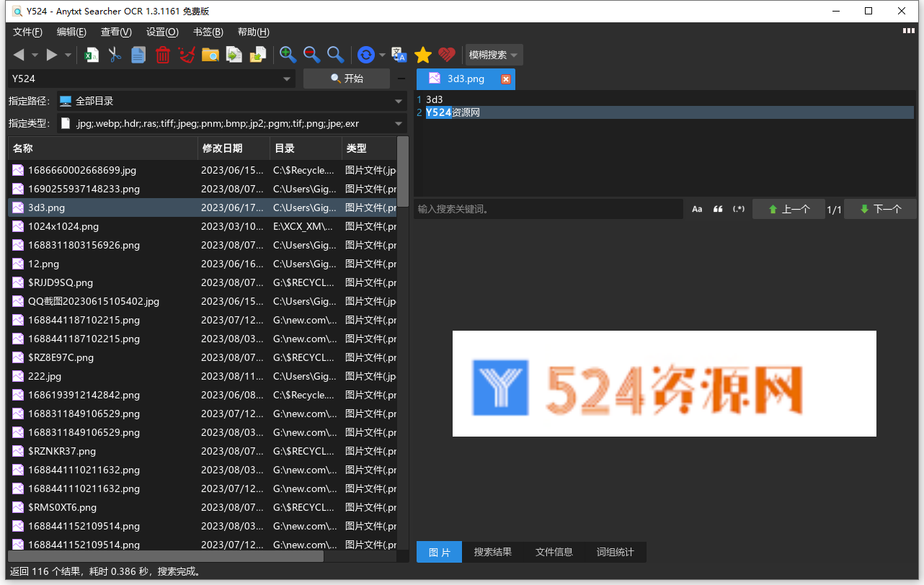This screenshot has width=924, height=585.
Task: Select file 1686660002668699.jpg
Action: [202, 170]
